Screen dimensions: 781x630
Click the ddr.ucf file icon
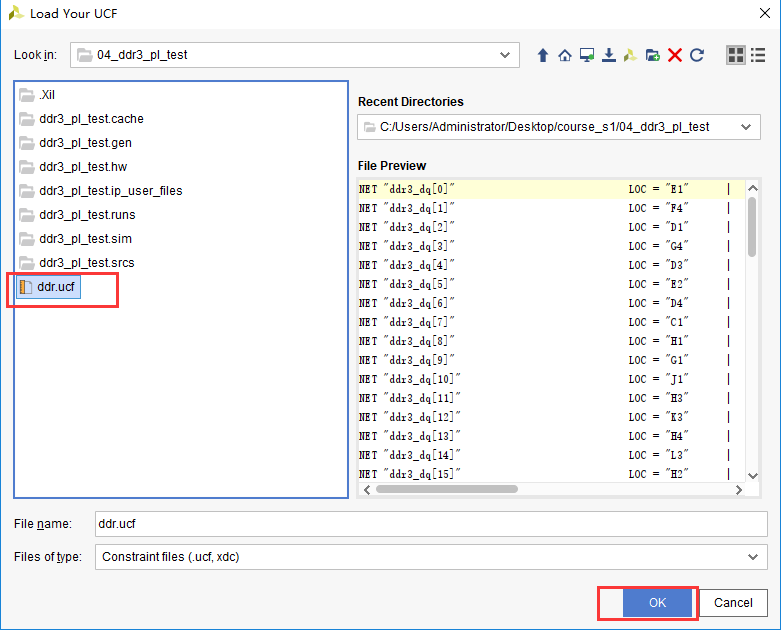click(25, 287)
